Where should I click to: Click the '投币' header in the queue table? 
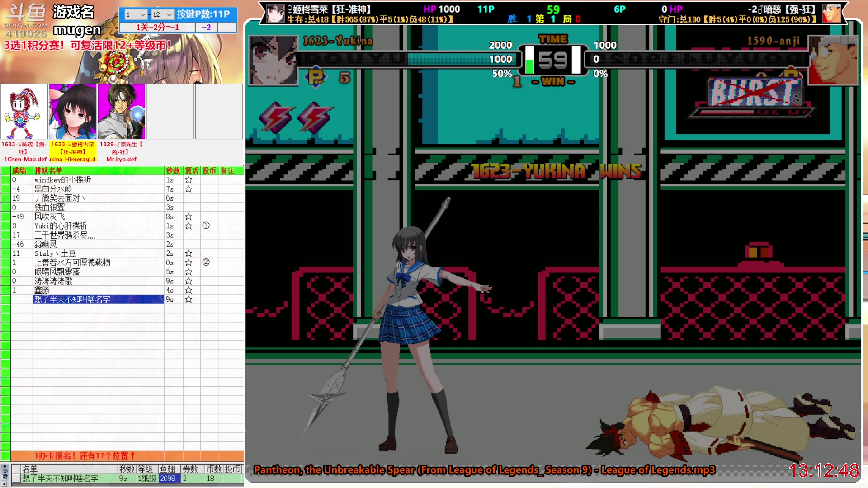(x=209, y=170)
